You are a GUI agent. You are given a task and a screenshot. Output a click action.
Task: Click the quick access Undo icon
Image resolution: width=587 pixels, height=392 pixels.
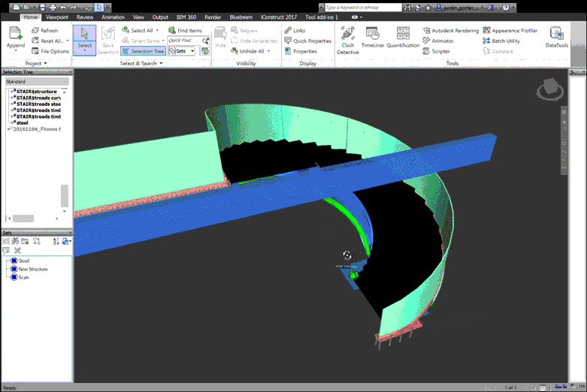click(63, 7)
